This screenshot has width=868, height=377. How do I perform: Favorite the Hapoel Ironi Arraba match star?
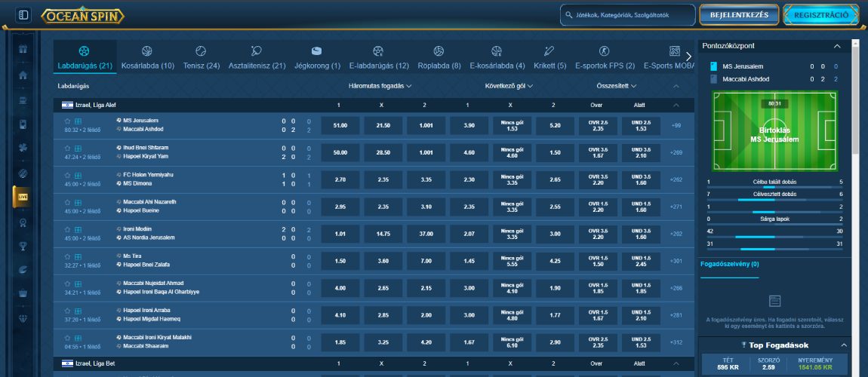(x=67, y=311)
